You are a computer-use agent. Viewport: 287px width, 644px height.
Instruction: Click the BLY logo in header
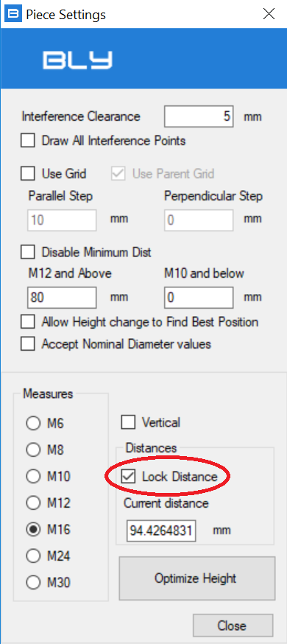point(77,60)
